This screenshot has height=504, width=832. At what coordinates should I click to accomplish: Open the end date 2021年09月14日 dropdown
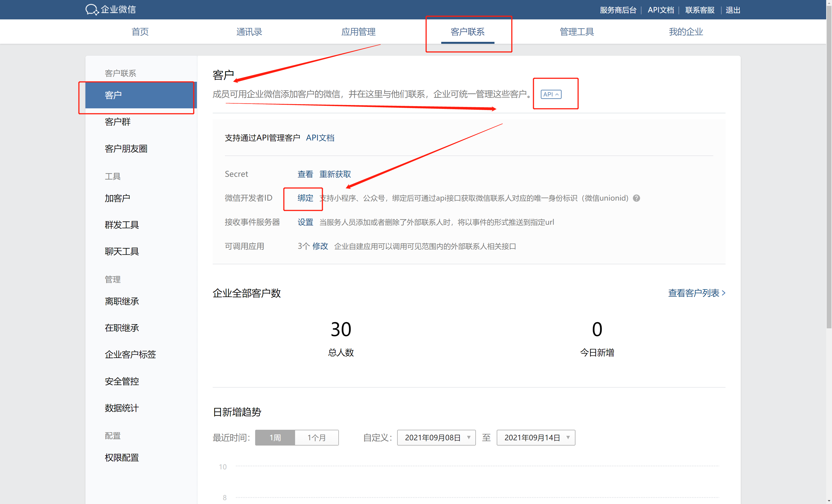536,438
